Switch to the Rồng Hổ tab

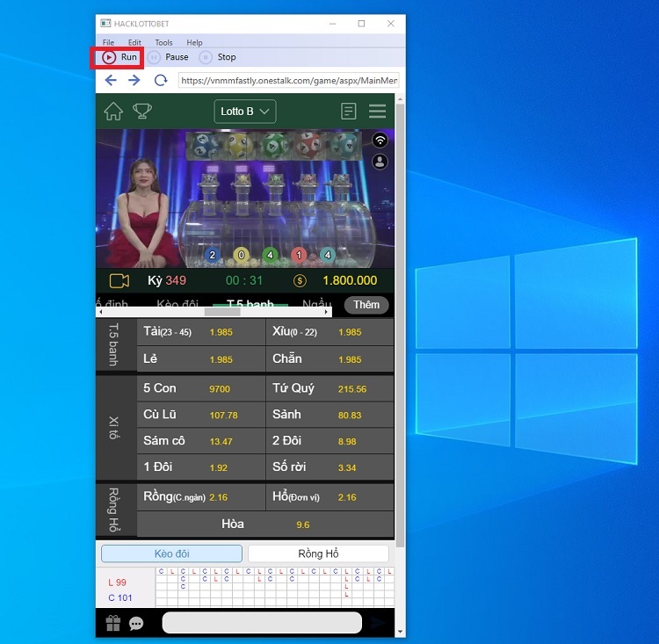point(318,554)
